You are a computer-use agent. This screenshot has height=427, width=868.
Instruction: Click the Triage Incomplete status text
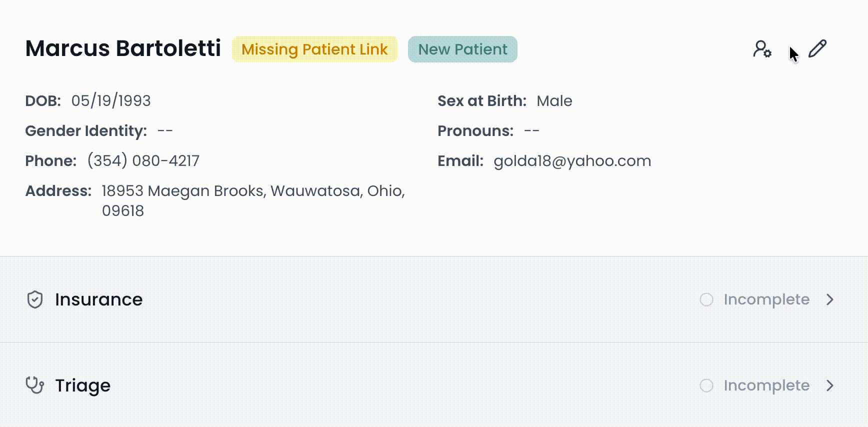[x=766, y=385]
